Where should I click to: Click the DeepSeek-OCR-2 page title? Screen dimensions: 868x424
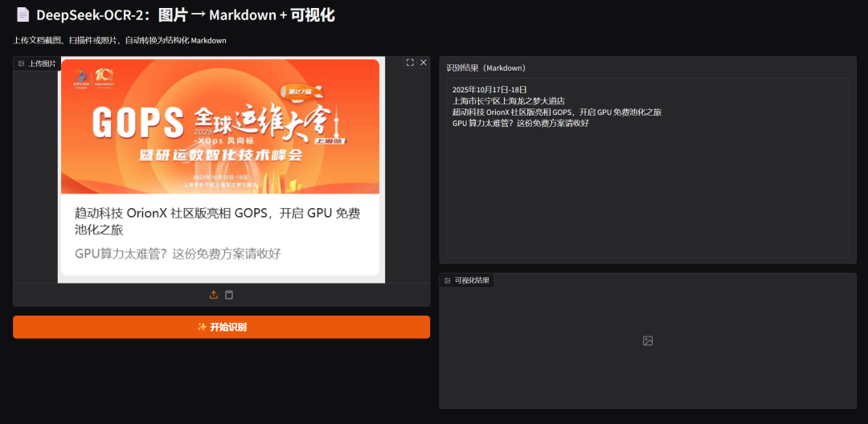pyautogui.click(x=186, y=15)
